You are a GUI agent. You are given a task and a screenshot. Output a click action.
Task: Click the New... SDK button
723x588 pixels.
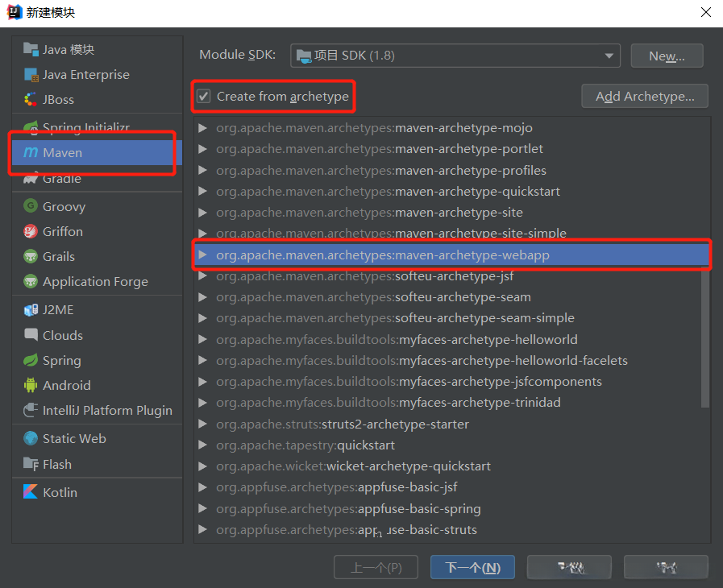point(667,56)
